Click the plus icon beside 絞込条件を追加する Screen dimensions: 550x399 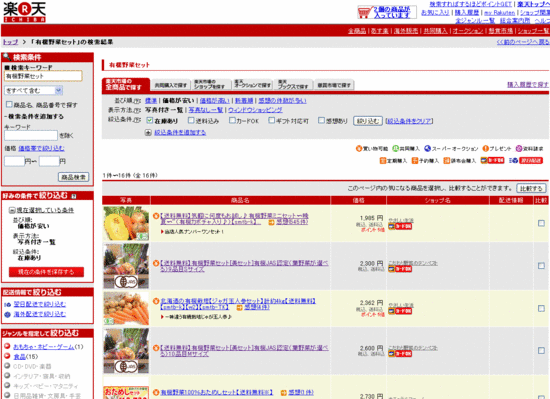[148, 133]
